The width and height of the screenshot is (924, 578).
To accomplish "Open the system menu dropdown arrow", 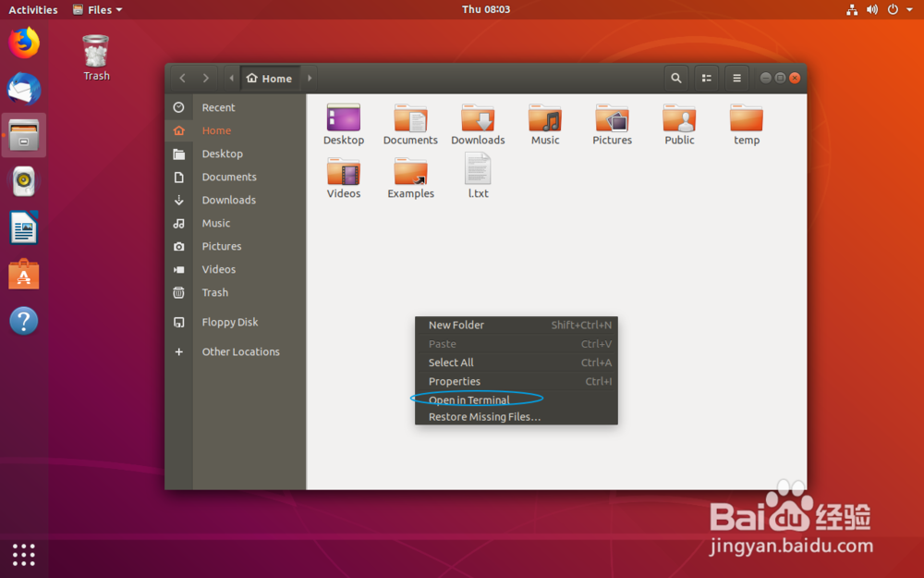I will 909,10.
